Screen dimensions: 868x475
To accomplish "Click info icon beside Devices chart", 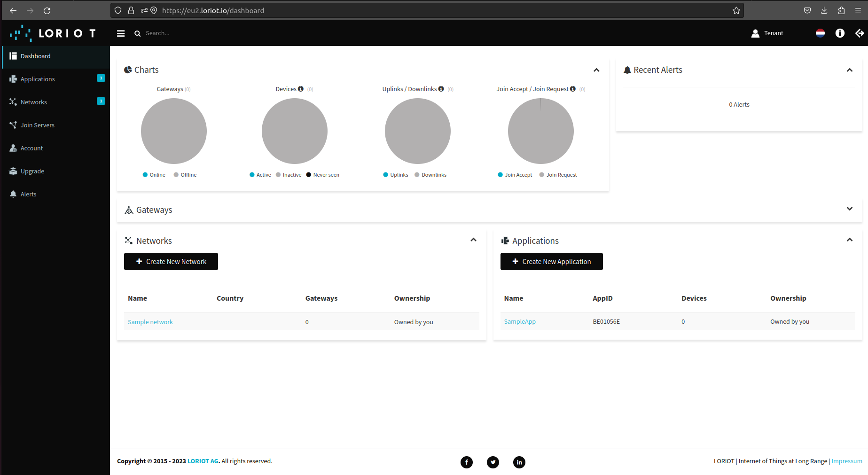I will coord(301,89).
